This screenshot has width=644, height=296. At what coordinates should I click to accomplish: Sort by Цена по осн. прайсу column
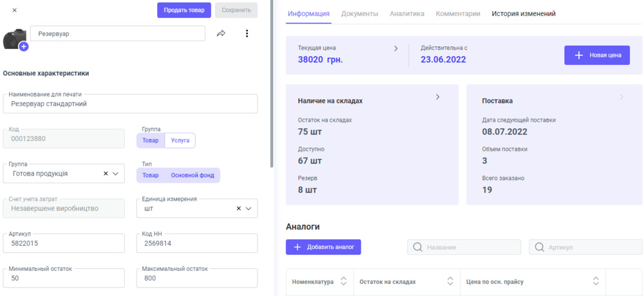[x=596, y=281]
